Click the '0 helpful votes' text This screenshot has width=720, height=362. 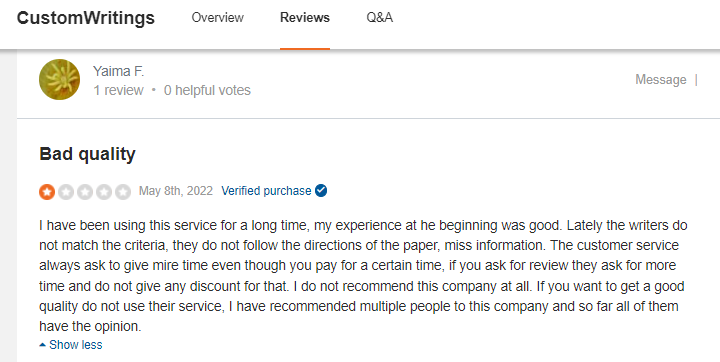pyautogui.click(x=207, y=90)
